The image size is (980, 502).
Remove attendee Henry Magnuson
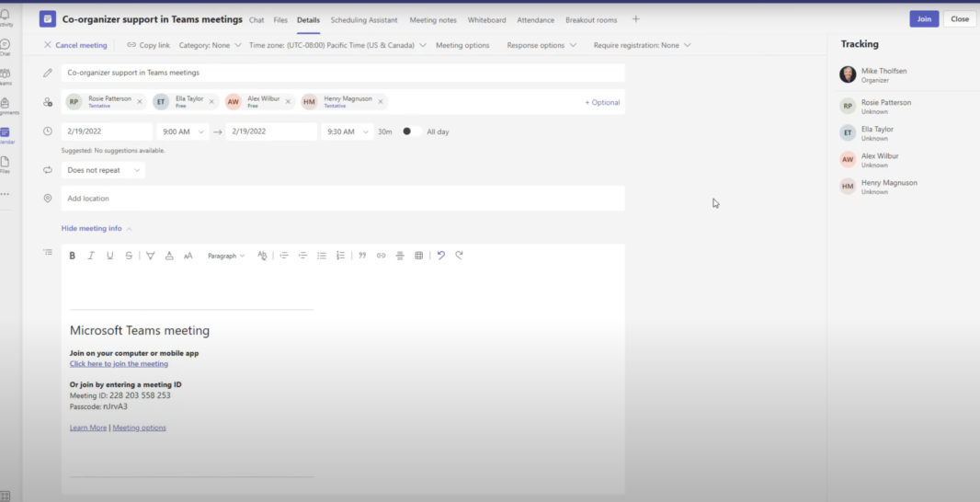(380, 102)
